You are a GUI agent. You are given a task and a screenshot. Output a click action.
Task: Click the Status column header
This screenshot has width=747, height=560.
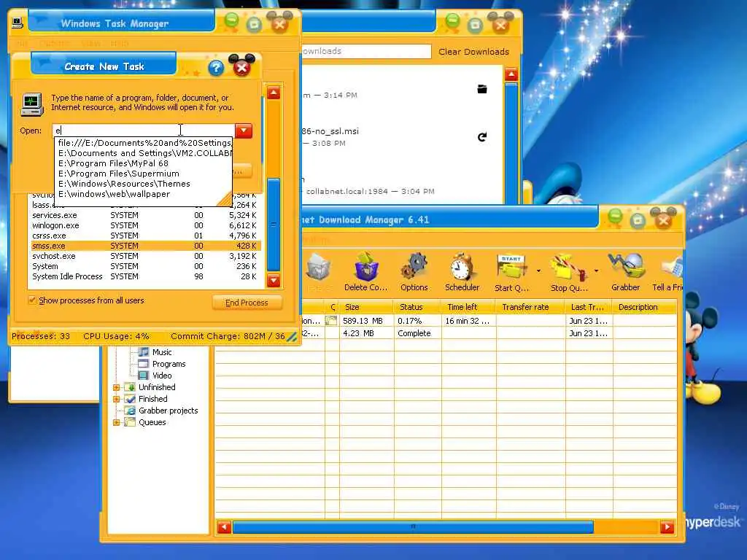click(x=417, y=307)
